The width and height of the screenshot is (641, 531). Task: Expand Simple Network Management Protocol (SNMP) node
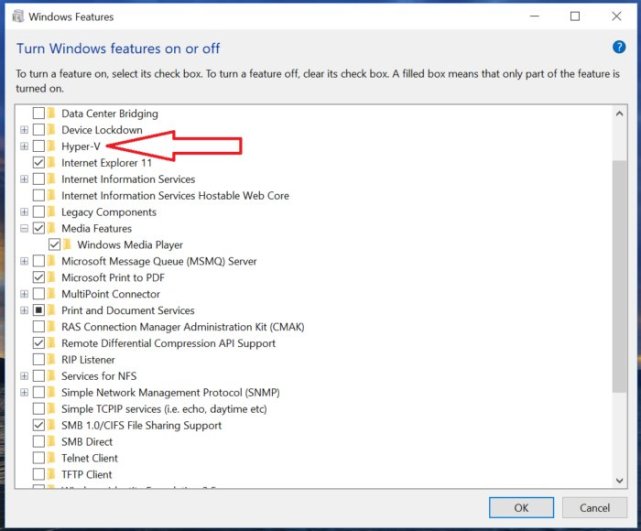coord(24,392)
